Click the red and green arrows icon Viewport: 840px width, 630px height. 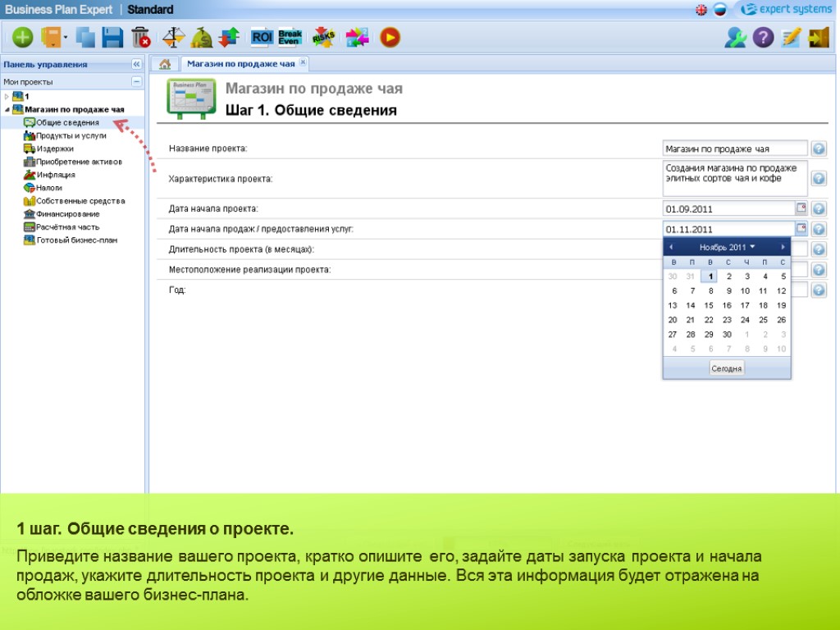click(x=229, y=38)
